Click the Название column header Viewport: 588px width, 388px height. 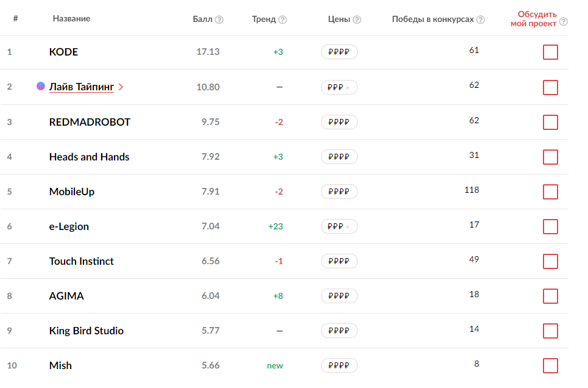tap(71, 19)
